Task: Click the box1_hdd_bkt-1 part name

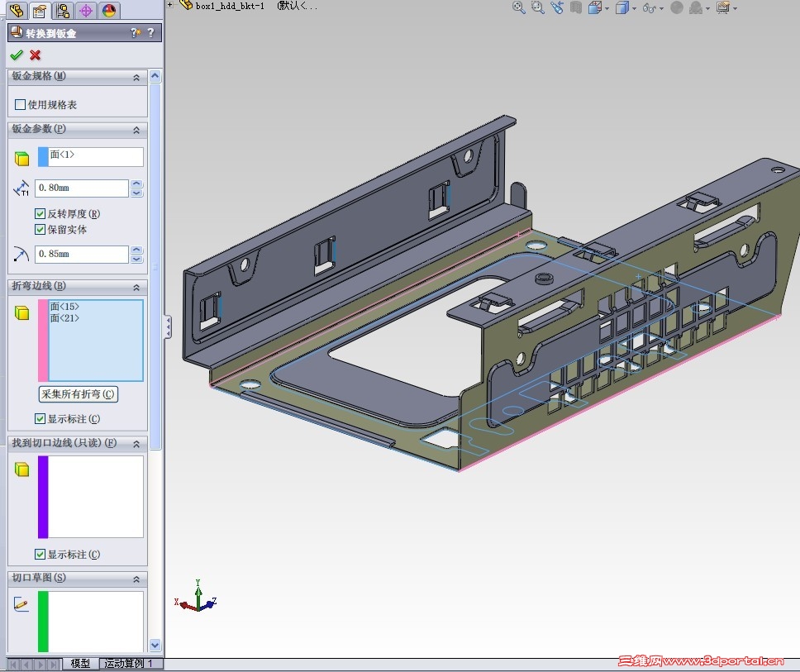Action: pos(230,6)
